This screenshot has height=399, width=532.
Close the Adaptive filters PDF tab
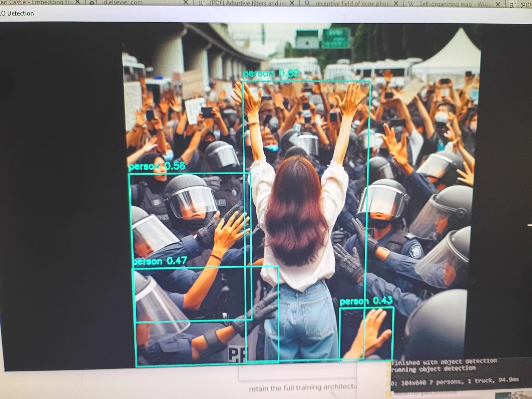pyautogui.click(x=292, y=3)
